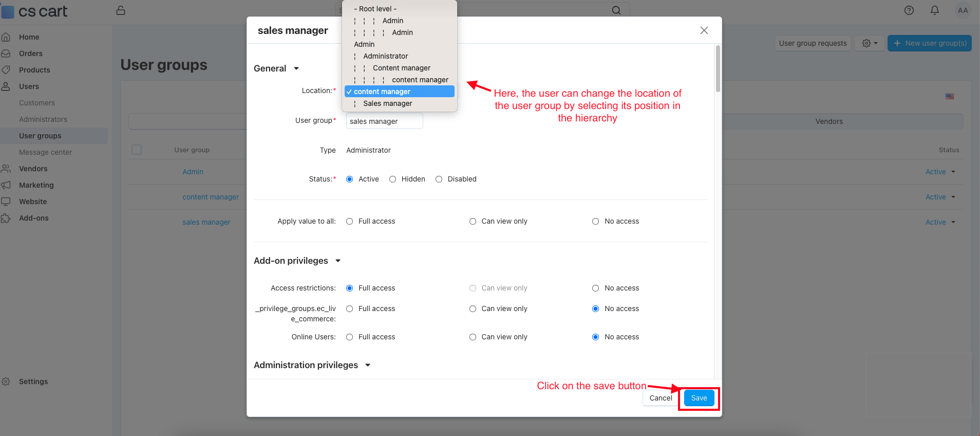Open the notifications bell icon
The height and width of the screenshot is (436, 980).
(934, 10)
